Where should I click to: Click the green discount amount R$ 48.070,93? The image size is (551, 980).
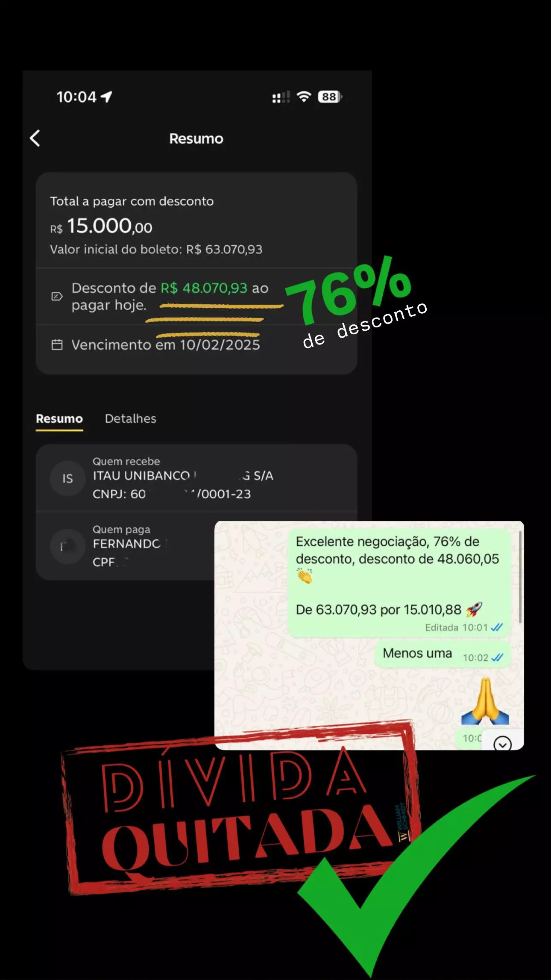point(204,288)
